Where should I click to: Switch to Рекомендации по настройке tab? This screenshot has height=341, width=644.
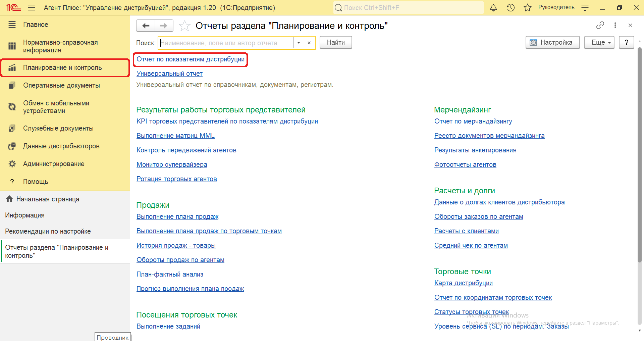click(65, 231)
